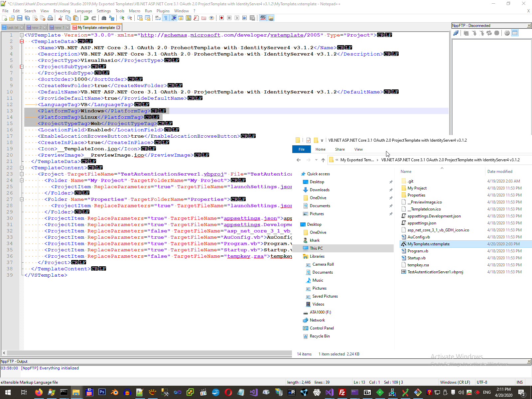
Task: Toggle the Synchronize Vertical Scrolling button
Action: (x=140, y=18)
